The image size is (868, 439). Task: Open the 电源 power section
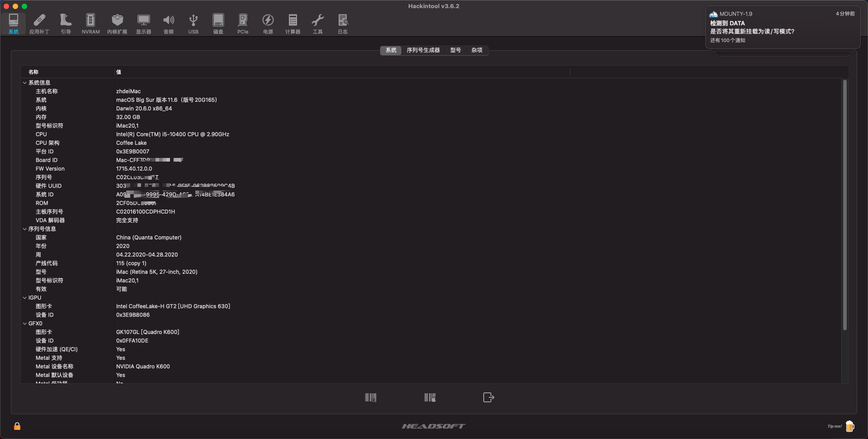pyautogui.click(x=268, y=24)
